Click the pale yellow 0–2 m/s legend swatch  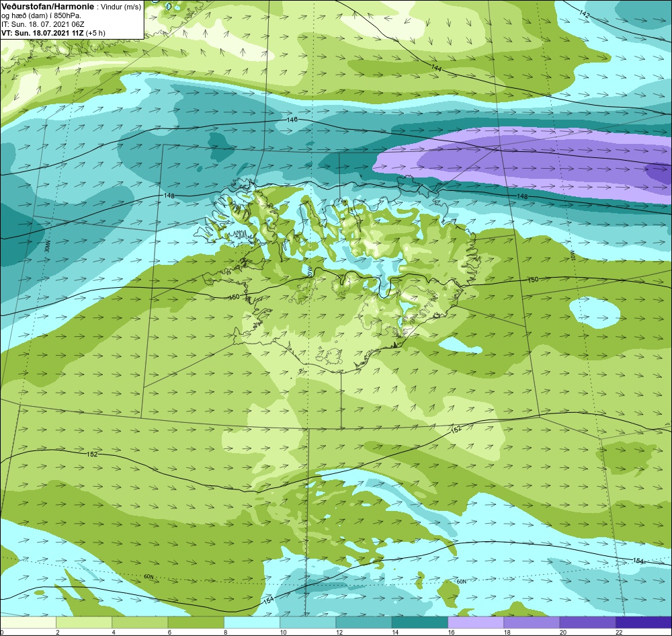28,623
